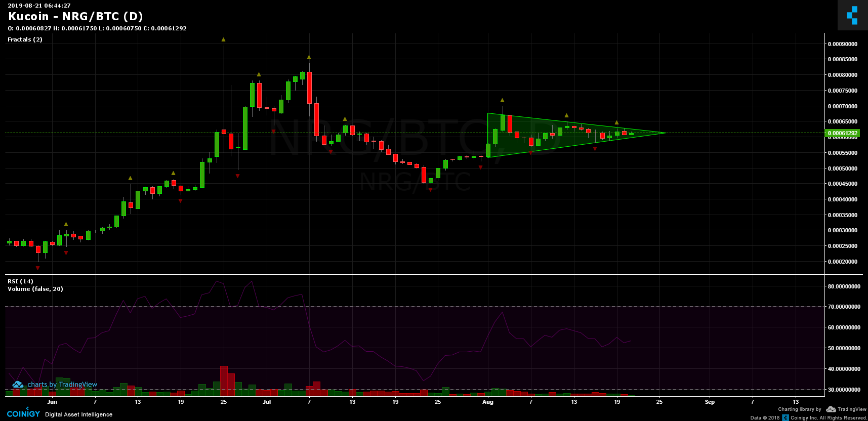Select the 'Volume (false, 20)' indicator label
This screenshot has width=868, height=421.
click(x=35, y=289)
